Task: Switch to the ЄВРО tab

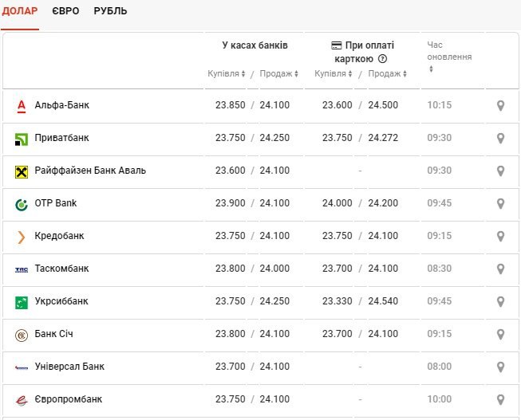Action: 65,11
